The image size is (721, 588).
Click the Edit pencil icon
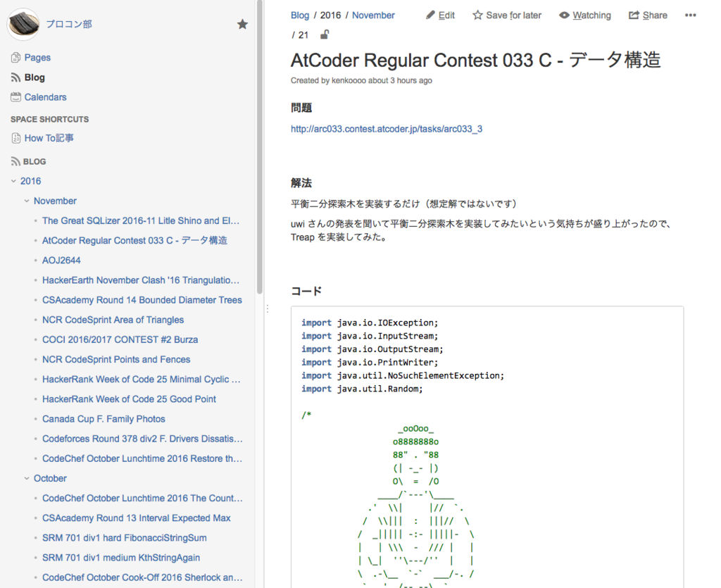[x=430, y=15]
